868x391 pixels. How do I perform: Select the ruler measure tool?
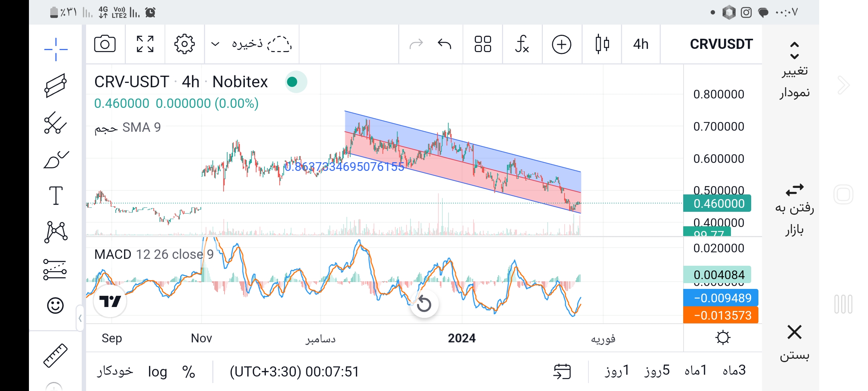pos(55,355)
